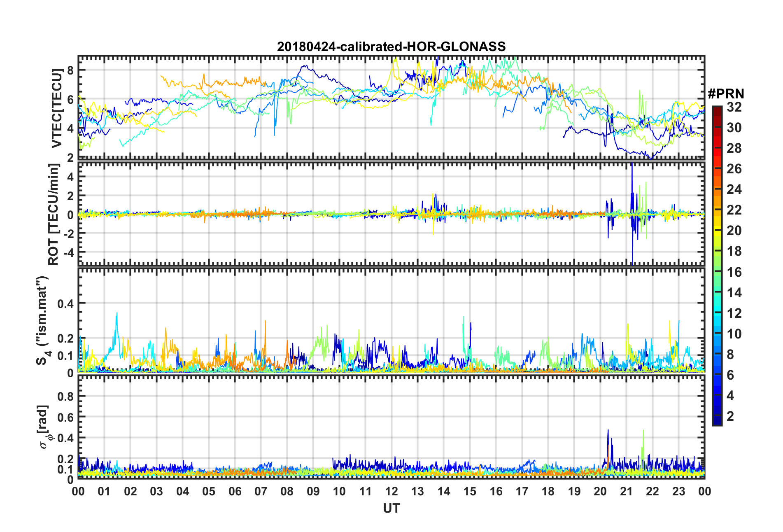Select the ROT [TECU/min] y-axis label
This screenshot has width=783, height=532.
tap(54, 214)
